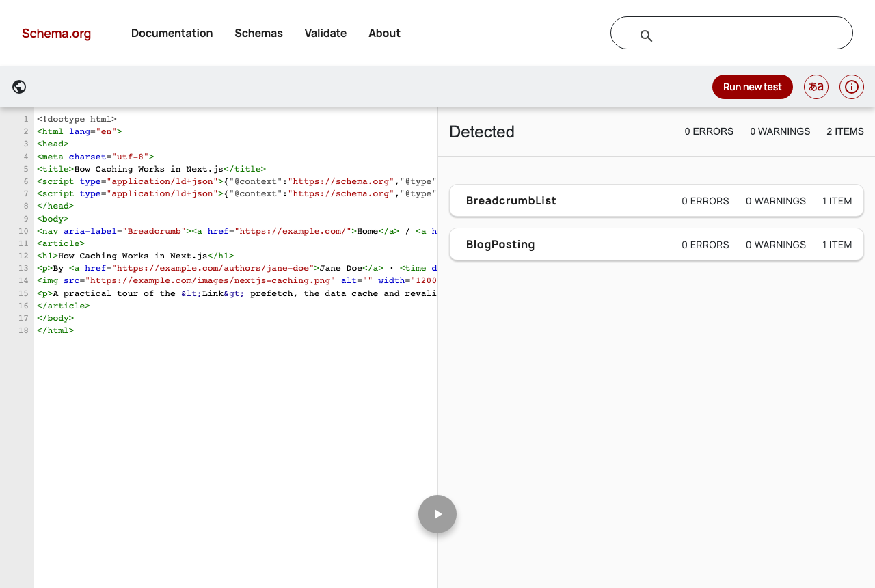Open the Documentation menu

(172, 33)
